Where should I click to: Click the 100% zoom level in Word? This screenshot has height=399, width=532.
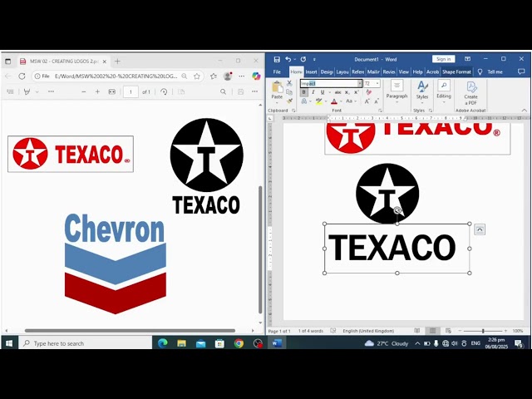pyautogui.click(x=518, y=331)
